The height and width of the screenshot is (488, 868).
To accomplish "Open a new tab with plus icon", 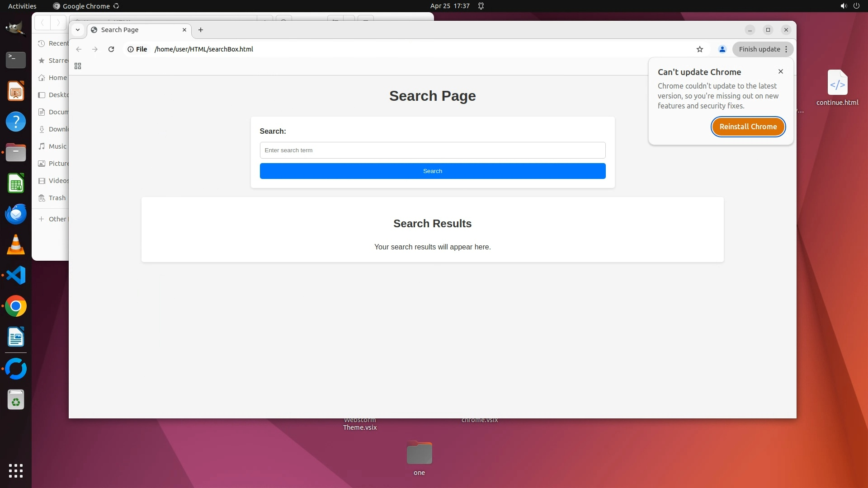I will [x=201, y=30].
